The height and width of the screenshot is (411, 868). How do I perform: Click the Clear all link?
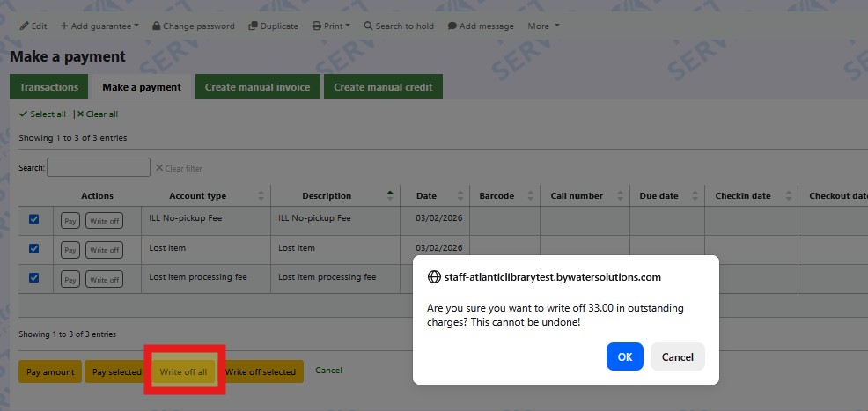(x=97, y=114)
